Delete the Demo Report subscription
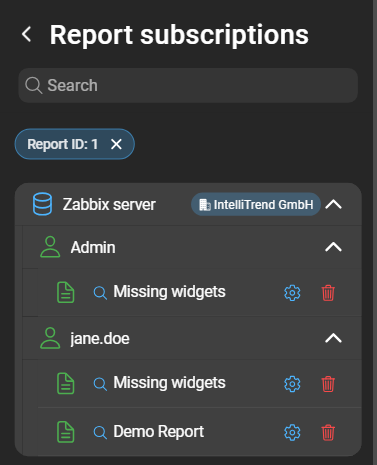377x465 pixels. coord(328,433)
